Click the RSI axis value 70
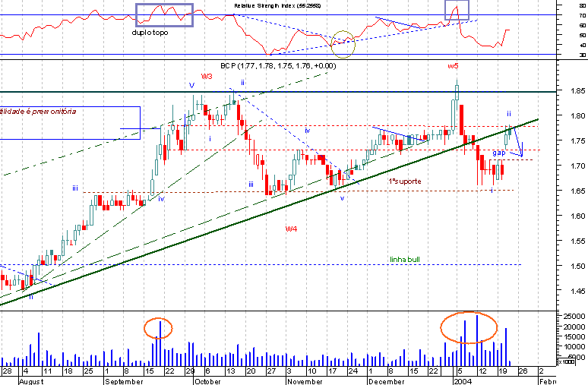 (x=583, y=15)
